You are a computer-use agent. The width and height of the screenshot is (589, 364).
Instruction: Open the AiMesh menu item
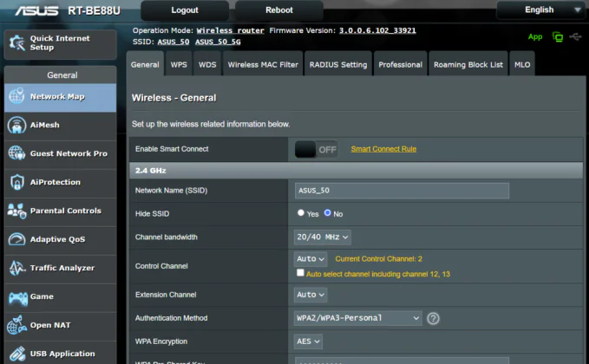[60, 126]
